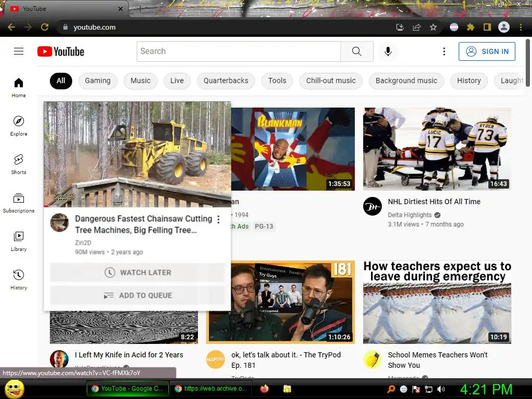Click the 4:21 PM taskbar clock
Image resolution: width=532 pixels, height=399 pixels.
[486, 389]
